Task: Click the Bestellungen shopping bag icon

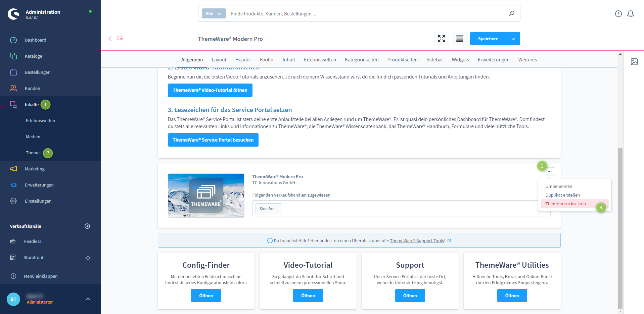Action: [13, 72]
